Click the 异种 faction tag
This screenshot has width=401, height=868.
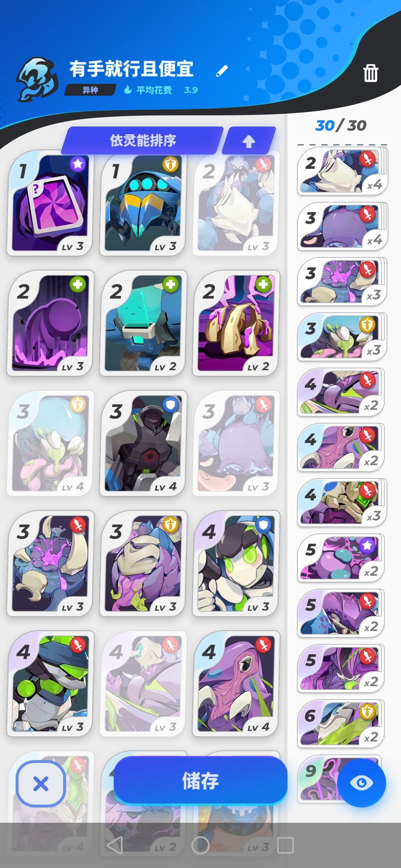tap(90, 90)
